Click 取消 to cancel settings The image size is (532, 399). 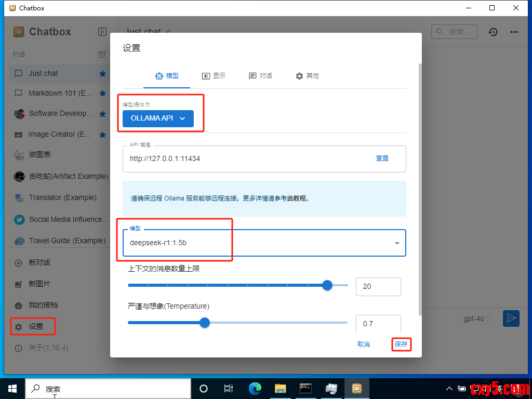[363, 344]
